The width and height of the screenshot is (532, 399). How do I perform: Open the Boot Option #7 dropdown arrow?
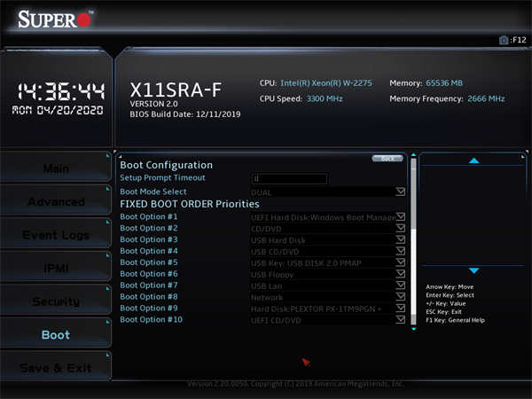pyautogui.click(x=401, y=286)
